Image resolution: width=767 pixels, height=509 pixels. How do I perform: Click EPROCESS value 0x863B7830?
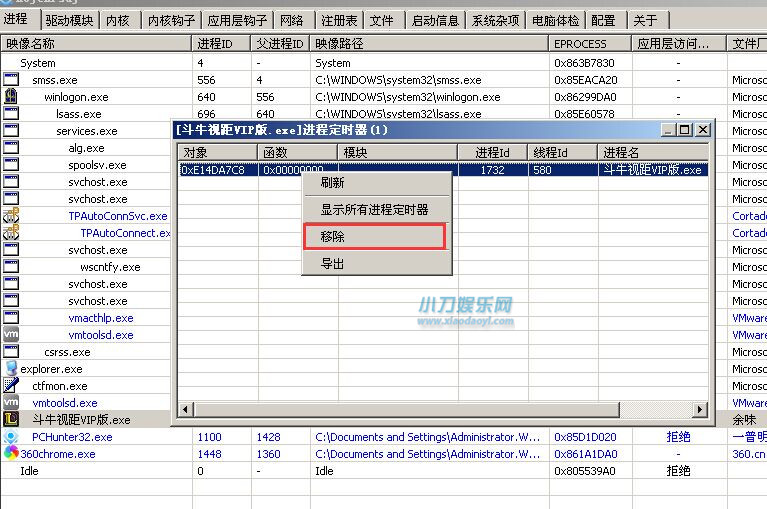[584, 63]
